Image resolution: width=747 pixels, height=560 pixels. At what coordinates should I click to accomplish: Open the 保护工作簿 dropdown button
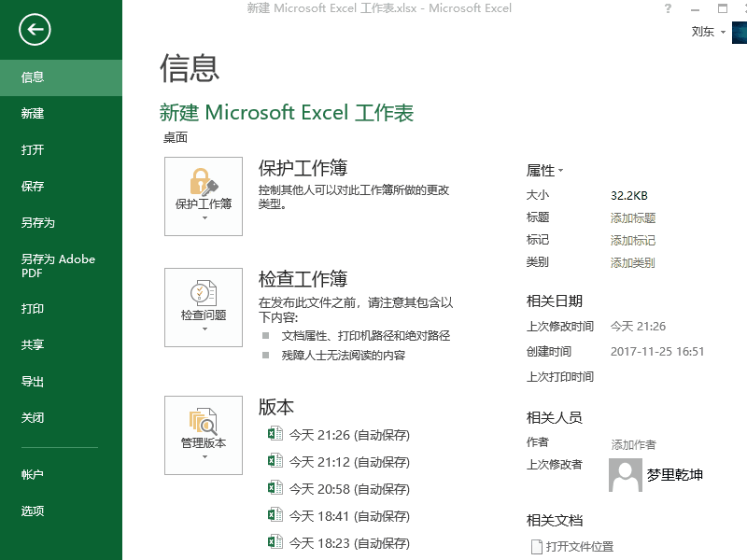click(x=204, y=196)
